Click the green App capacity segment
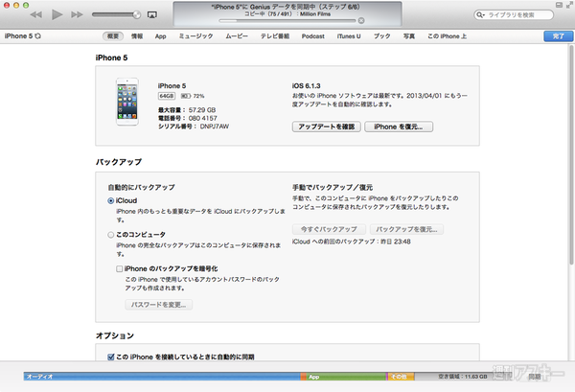This screenshot has height=392, width=575. [346, 377]
